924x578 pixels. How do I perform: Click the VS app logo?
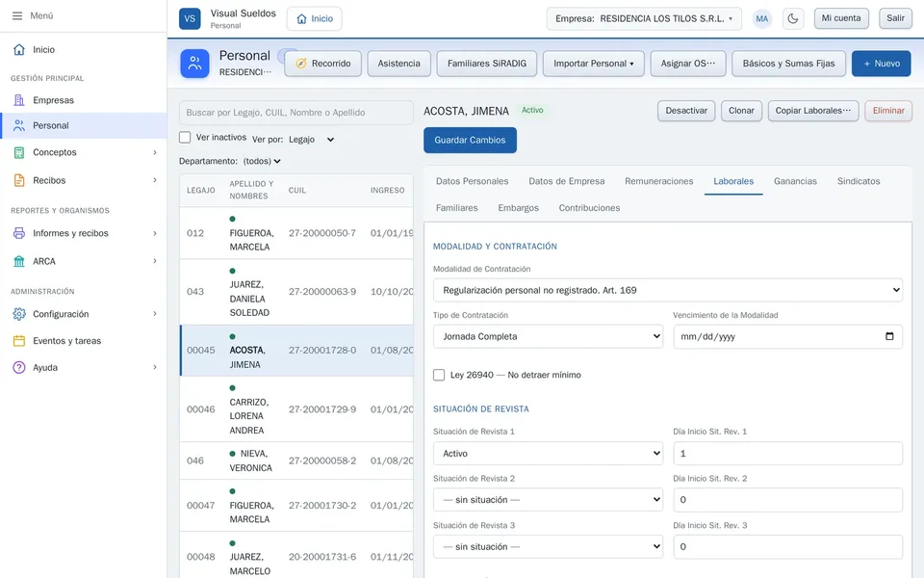190,18
